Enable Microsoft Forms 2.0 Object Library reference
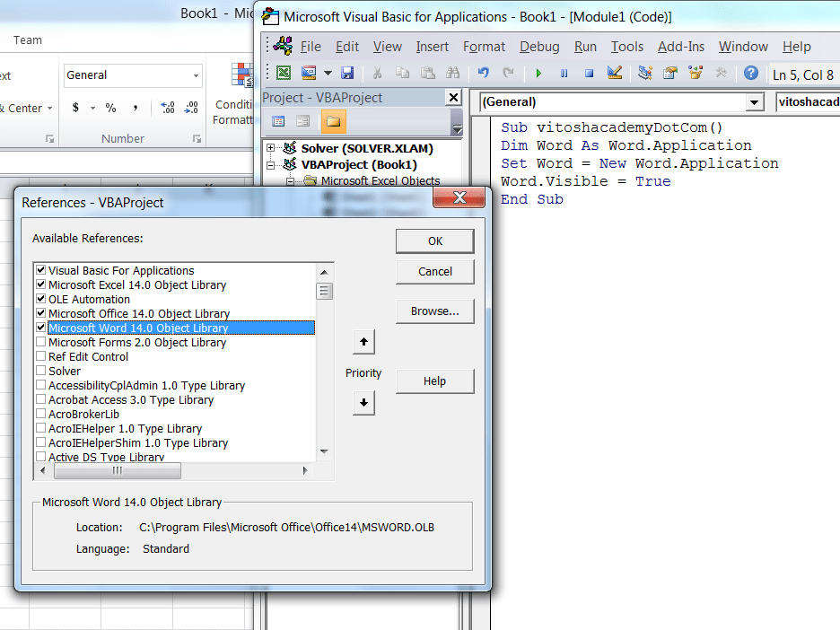 point(40,341)
